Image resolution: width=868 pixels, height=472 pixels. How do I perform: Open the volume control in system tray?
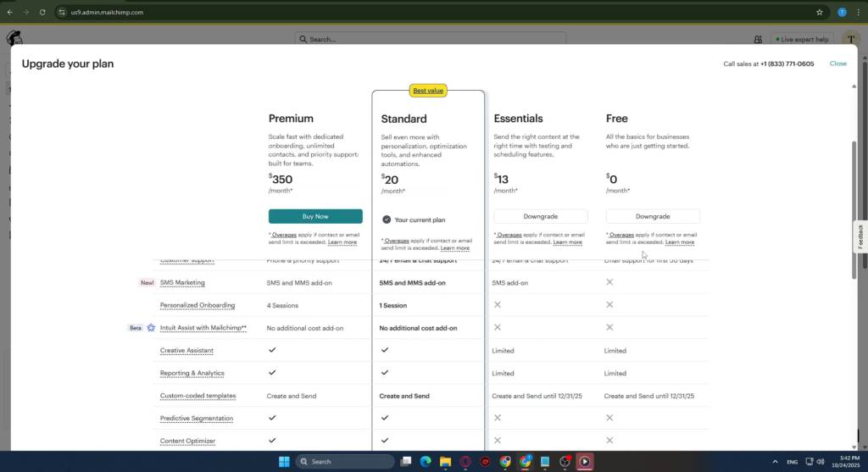[x=821, y=462]
